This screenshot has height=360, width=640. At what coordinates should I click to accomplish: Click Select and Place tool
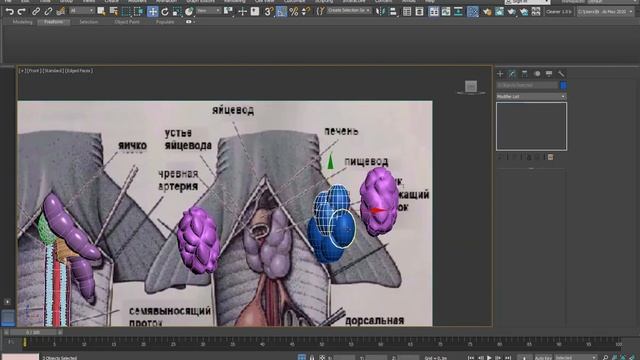click(x=189, y=11)
